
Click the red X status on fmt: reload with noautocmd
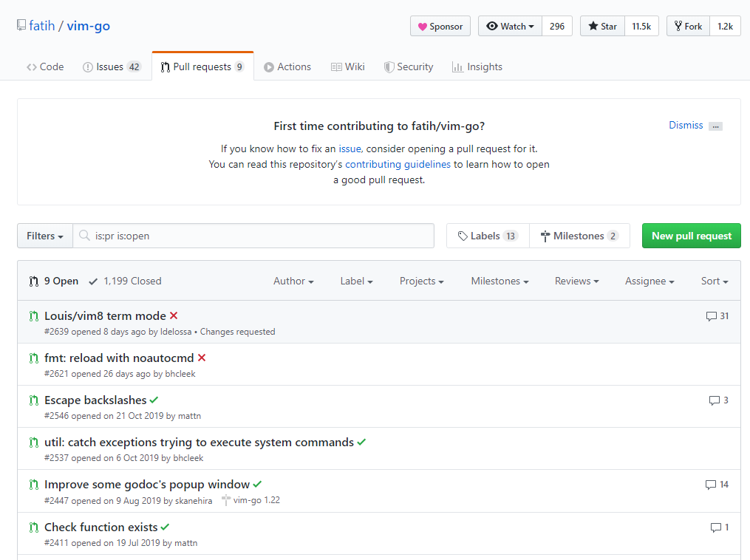click(x=202, y=358)
